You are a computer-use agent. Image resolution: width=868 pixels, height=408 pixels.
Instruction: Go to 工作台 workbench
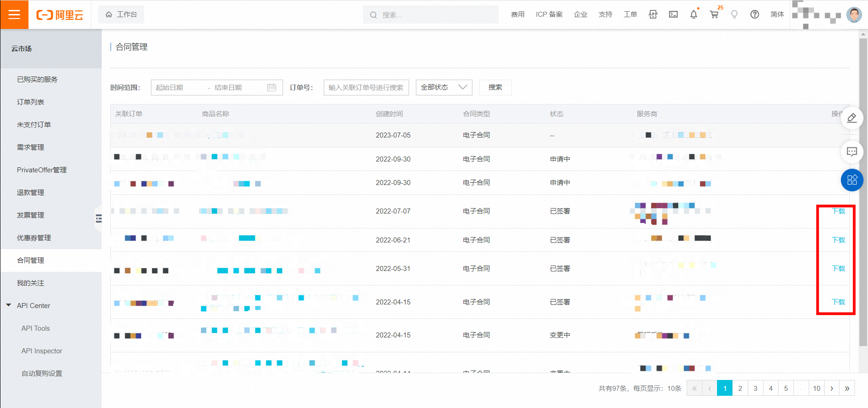coord(121,14)
